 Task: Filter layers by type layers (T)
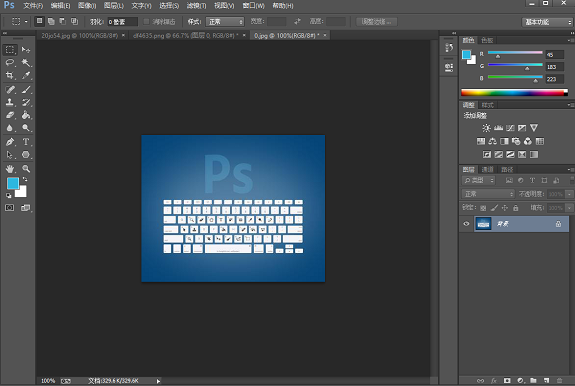coord(532,180)
